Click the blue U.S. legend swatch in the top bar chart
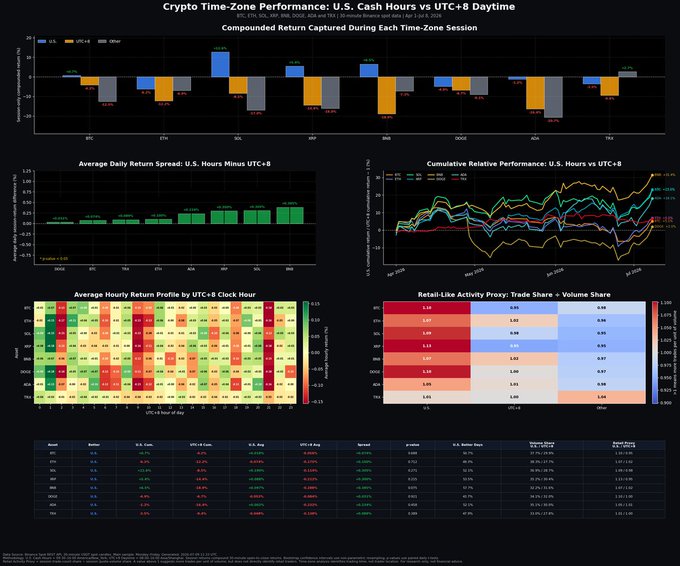 pos(42,42)
